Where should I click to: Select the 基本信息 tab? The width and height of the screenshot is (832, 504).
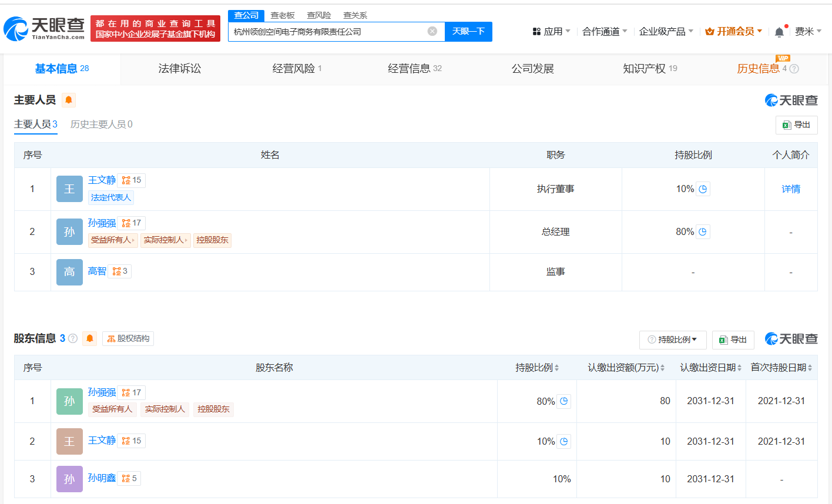(x=62, y=69)
